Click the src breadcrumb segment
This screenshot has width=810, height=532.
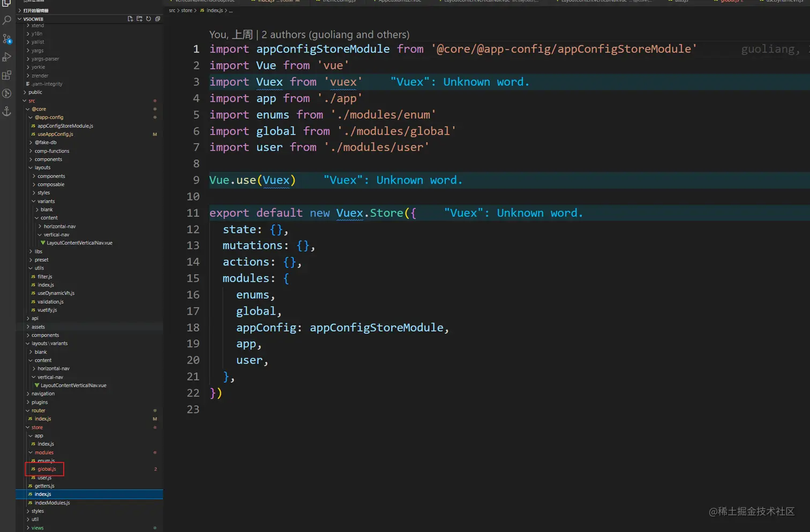tap(172, 11)
